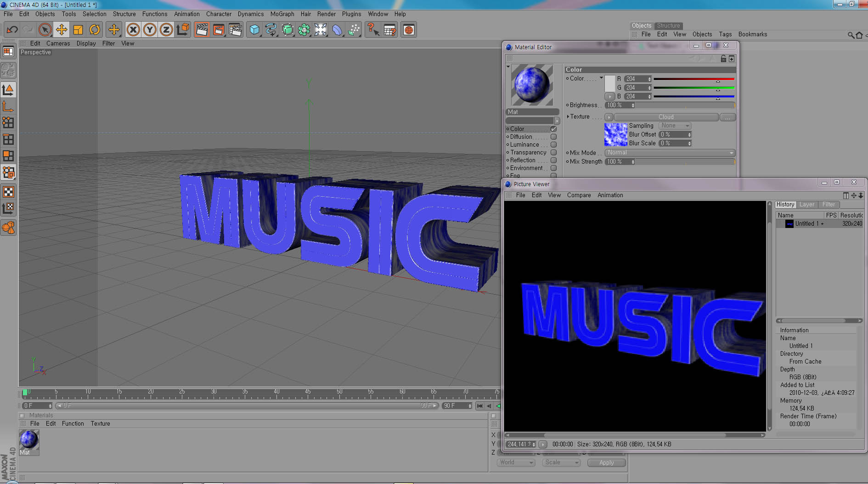Open the Mix Mode Normal dropdown

[670, 153]
